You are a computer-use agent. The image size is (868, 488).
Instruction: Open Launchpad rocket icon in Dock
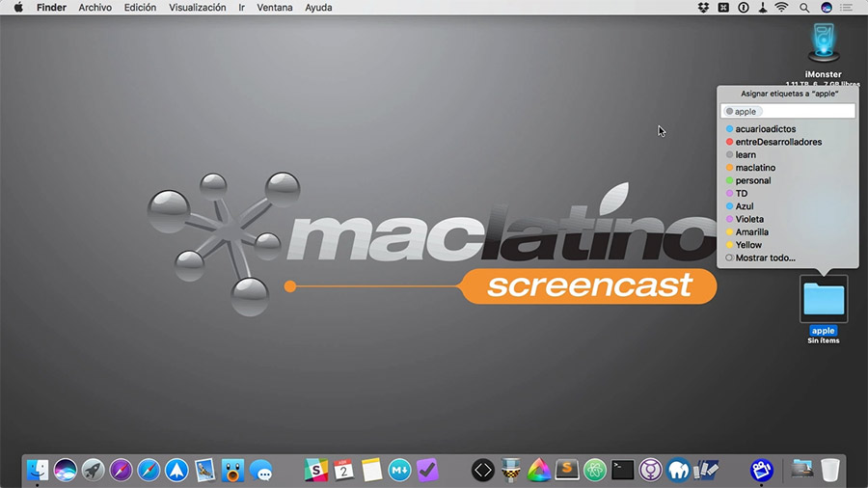tap(93, 471)
